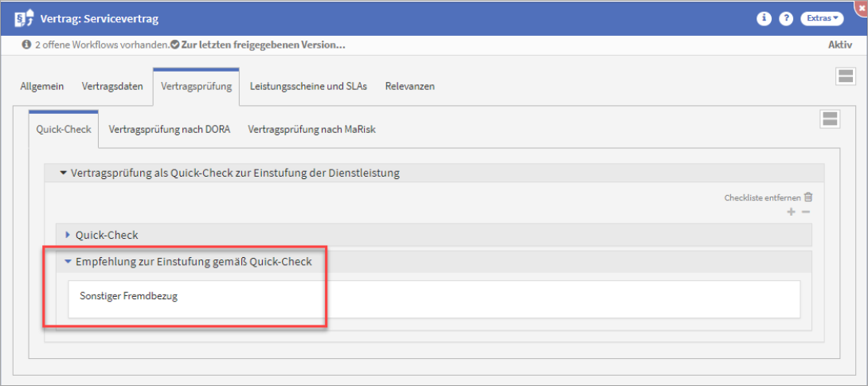Click the trash icon next to Checkliste entfernen
Screen dimensions: 868x386
click(808, 197)
